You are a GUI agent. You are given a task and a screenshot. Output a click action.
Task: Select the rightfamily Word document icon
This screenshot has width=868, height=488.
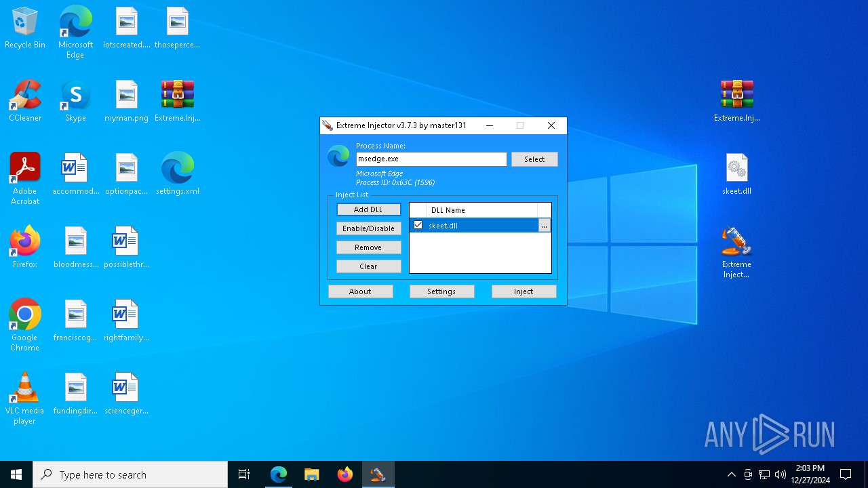coord(126,321)
